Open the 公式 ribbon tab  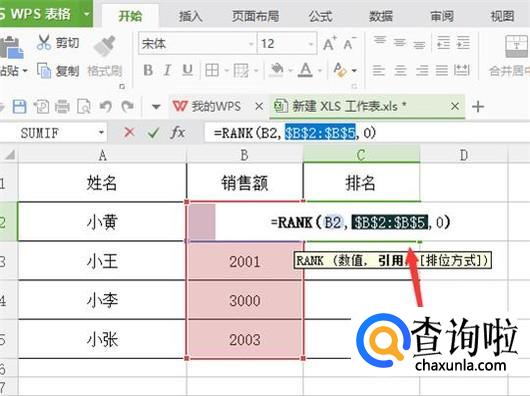tap(320, 16)
